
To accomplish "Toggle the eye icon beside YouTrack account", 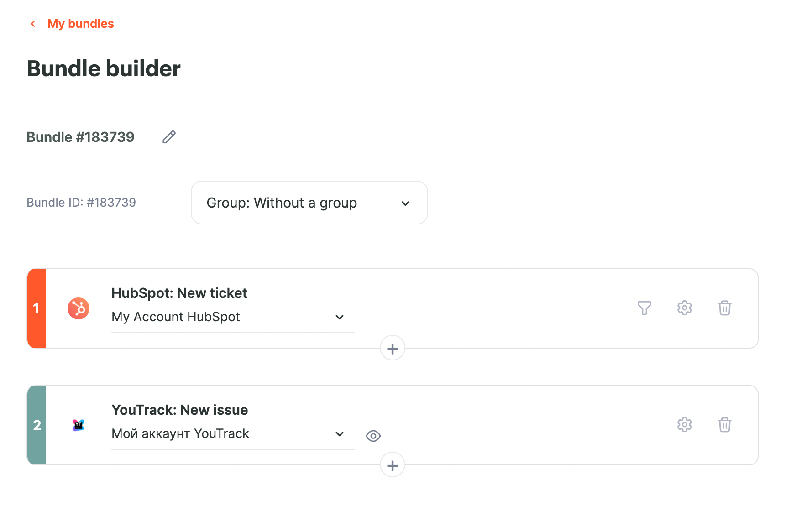I will [373, 436].
